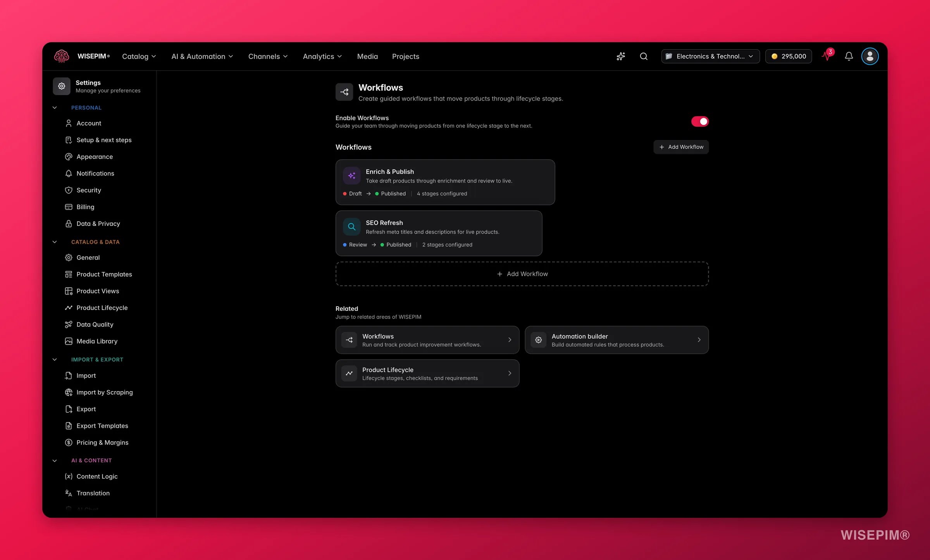Collapse the CATALOG & DATA section

[x=55, y=242]
